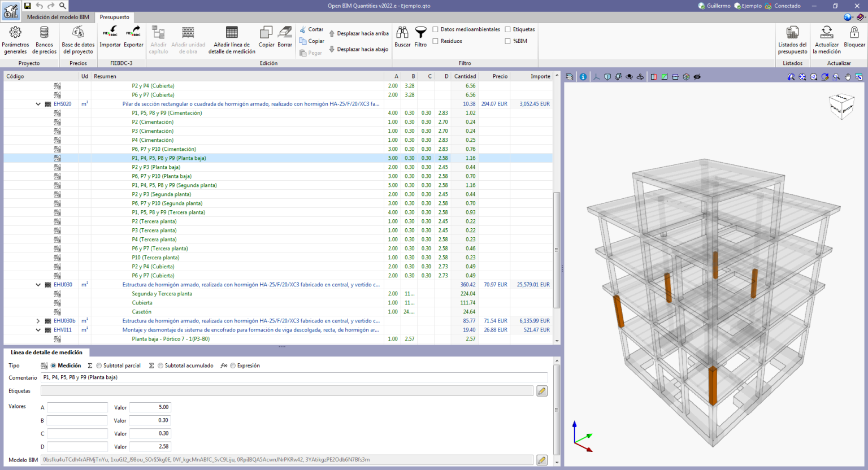
Task: Click Añadir línea de detalle de medición
Action: 232,40
